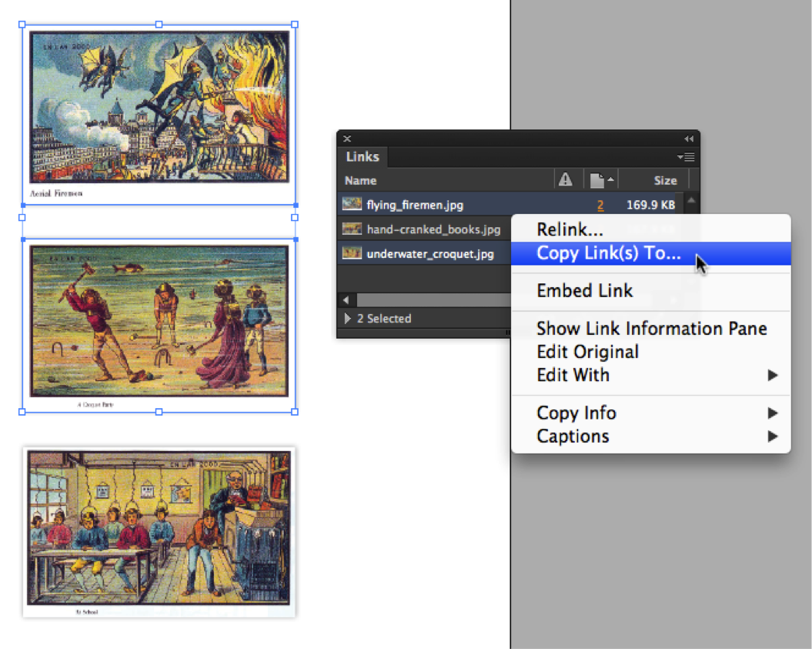
Task: Click the Links list scroll up arrow
Action: tap(691, 199)
